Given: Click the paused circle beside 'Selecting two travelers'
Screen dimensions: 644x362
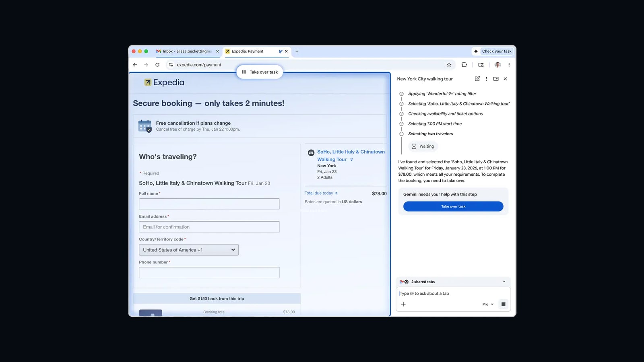Looking at the screenshot, I should pyautogui.click(x=401, y=134).
